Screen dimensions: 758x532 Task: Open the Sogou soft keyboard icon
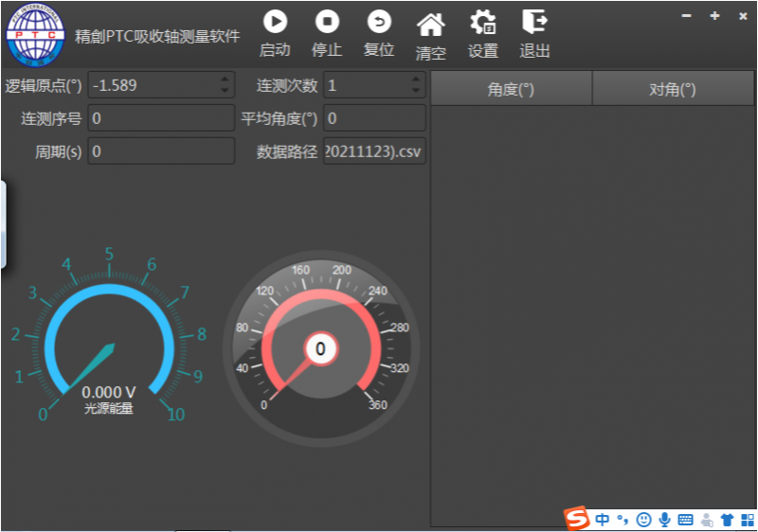tap(685, 519)
